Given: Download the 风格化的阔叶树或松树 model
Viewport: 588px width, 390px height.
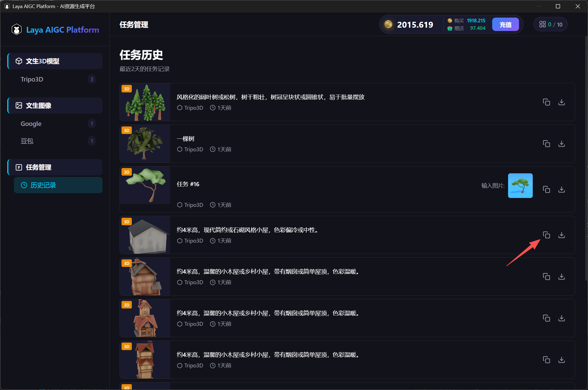Looking at the screenshot, I should coord(561,102).
